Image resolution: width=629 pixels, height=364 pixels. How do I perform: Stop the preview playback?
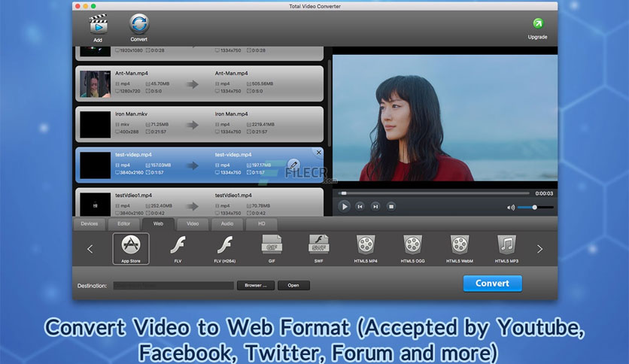coord(390,207)
